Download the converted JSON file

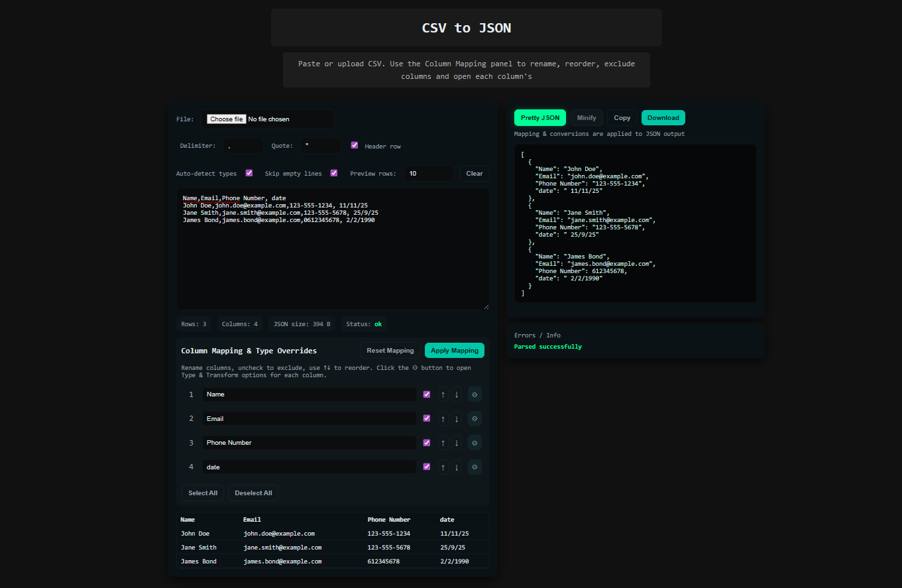coord(663,117)
